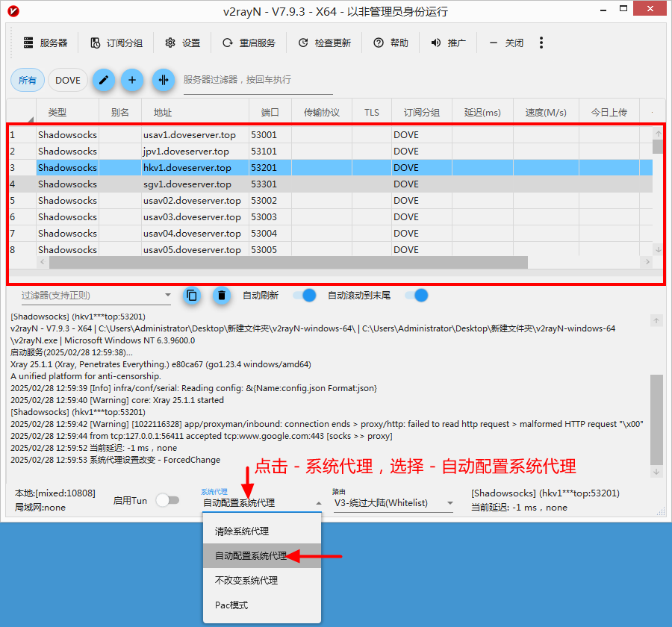Toggle the 自动刷新 switch
The width and height of the screenshot is (672, 627).
coord(305,296)
